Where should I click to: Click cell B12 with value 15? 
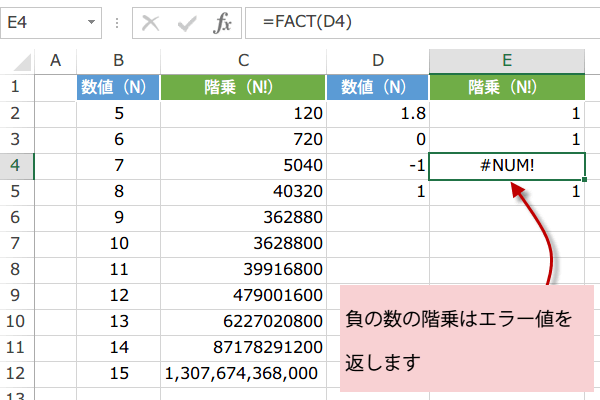(x=118, y=374)
